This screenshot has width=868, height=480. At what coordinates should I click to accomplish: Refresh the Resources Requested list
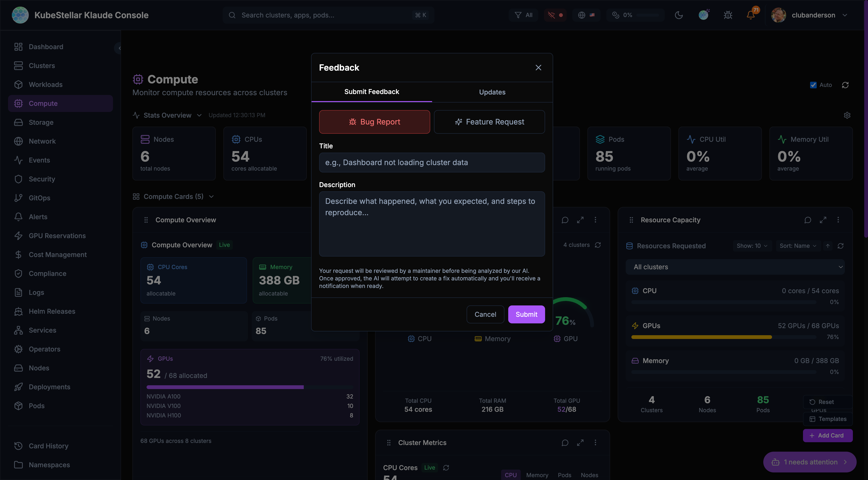[840, 246]
